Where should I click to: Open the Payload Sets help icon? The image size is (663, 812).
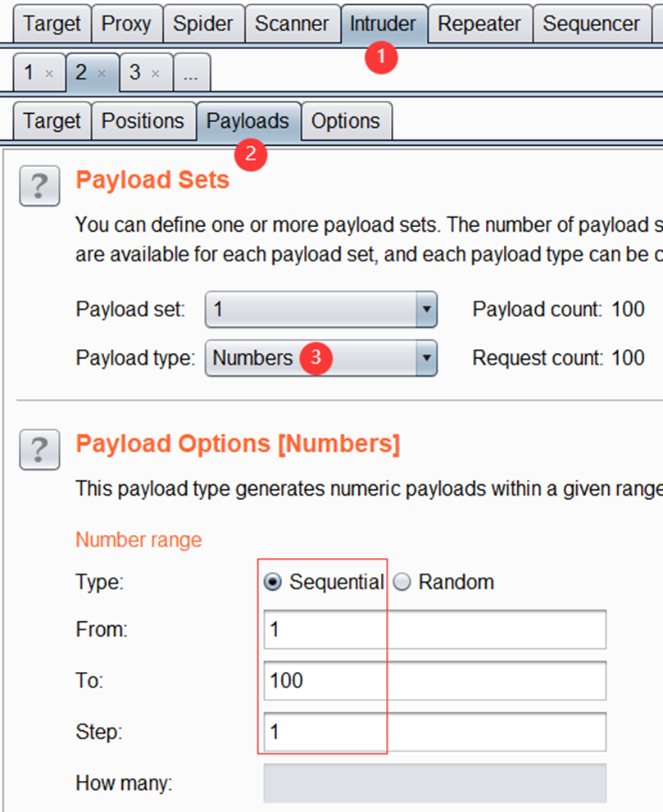[39, 185]
